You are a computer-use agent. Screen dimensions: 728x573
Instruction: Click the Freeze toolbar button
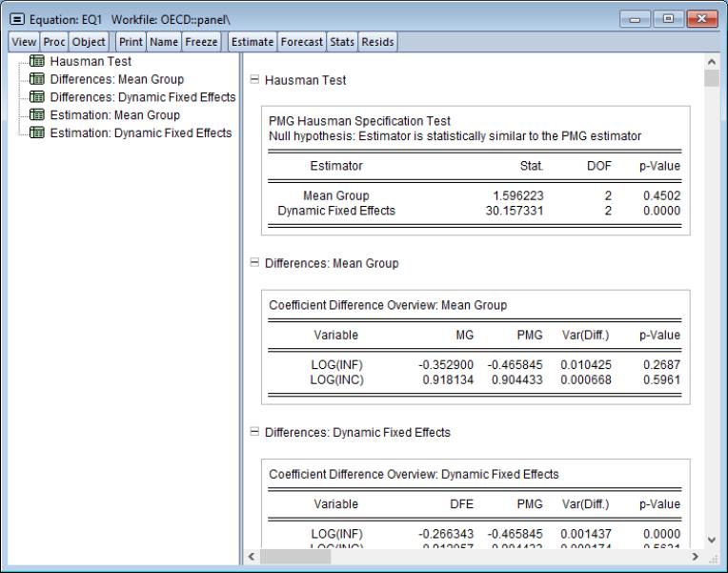pyautogui.click(x=202, y=42)
